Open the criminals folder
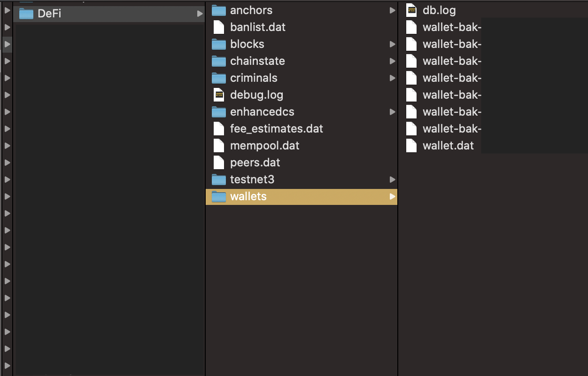This screenshot has height=376, width=588. click(254, 78)
